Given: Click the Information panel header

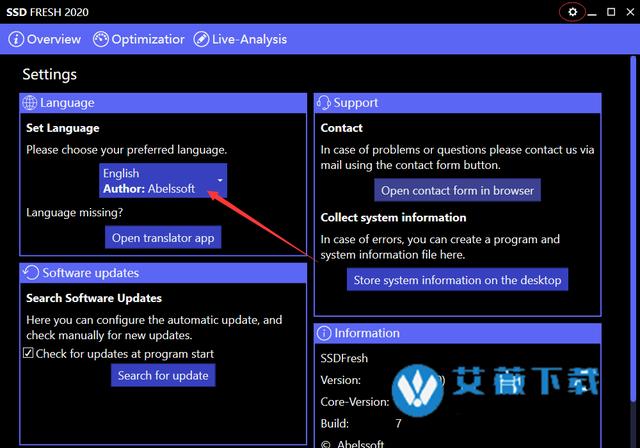Looking at the screenshot, I should point(457,333).
